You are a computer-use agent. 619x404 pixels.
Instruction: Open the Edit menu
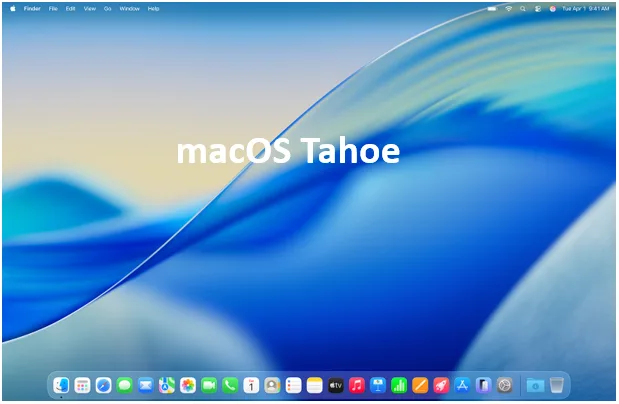click(x=71, y=8)
